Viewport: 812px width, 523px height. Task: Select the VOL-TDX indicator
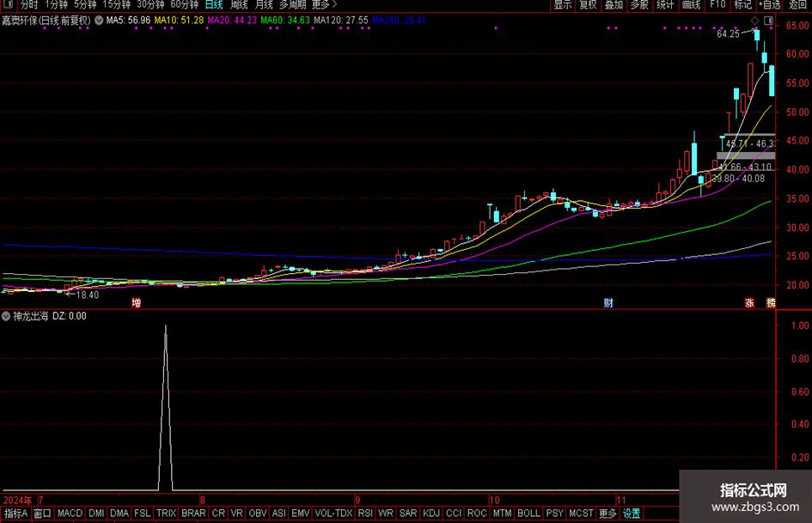(333, 514)
